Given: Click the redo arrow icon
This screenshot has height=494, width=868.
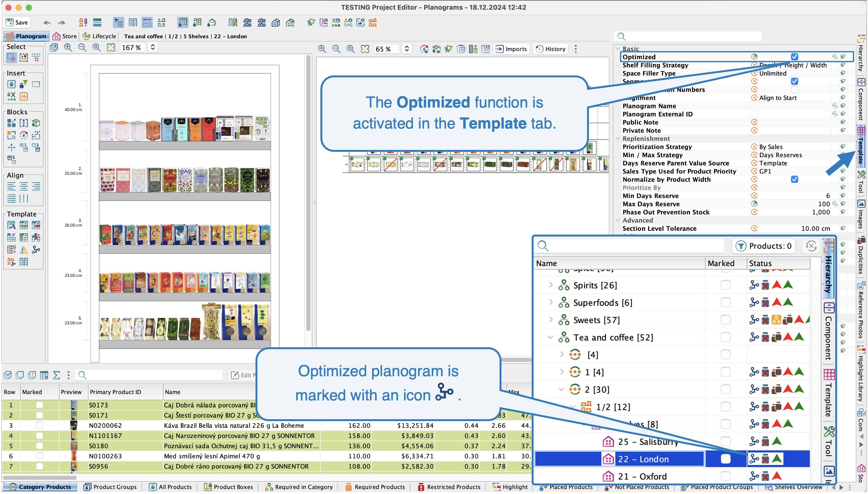Looking at the screenshot, I should click(61, 23).
